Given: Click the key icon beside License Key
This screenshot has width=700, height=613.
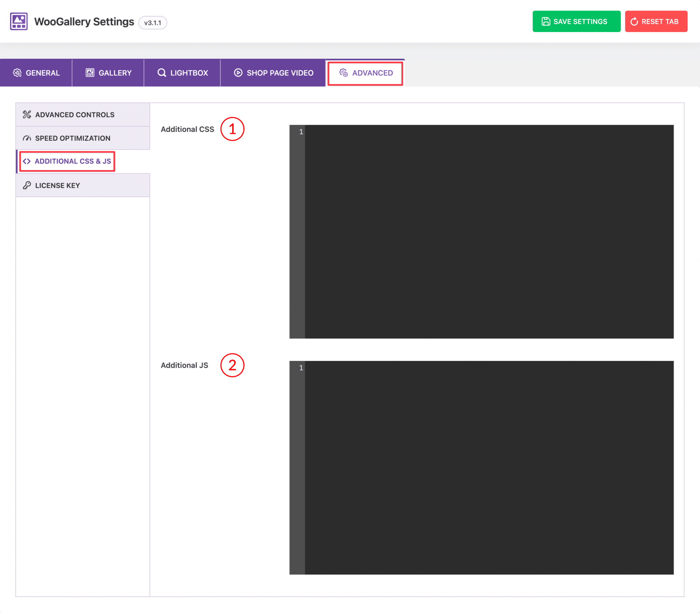Looking at the screenshot, I should [x=27, y=185].
